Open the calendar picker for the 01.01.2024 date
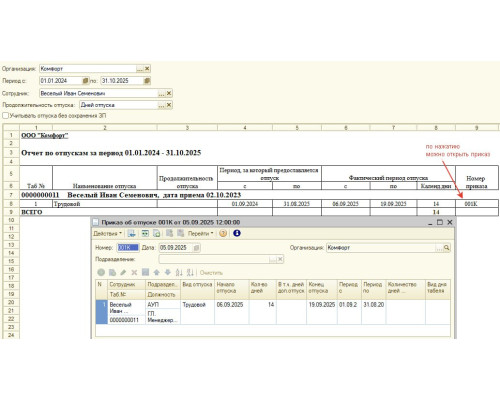Viewport: 500px width, 400px height. pyautogui.click(x=85, y=81)
